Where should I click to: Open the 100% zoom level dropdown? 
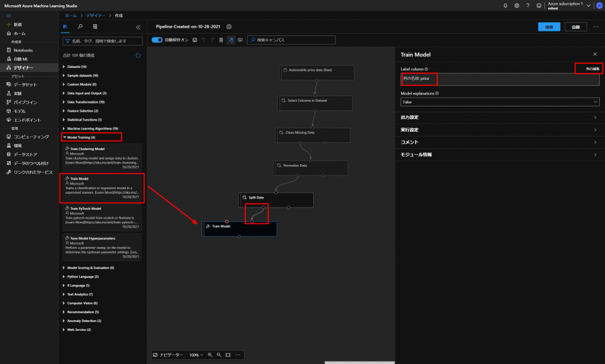point(196,355)
